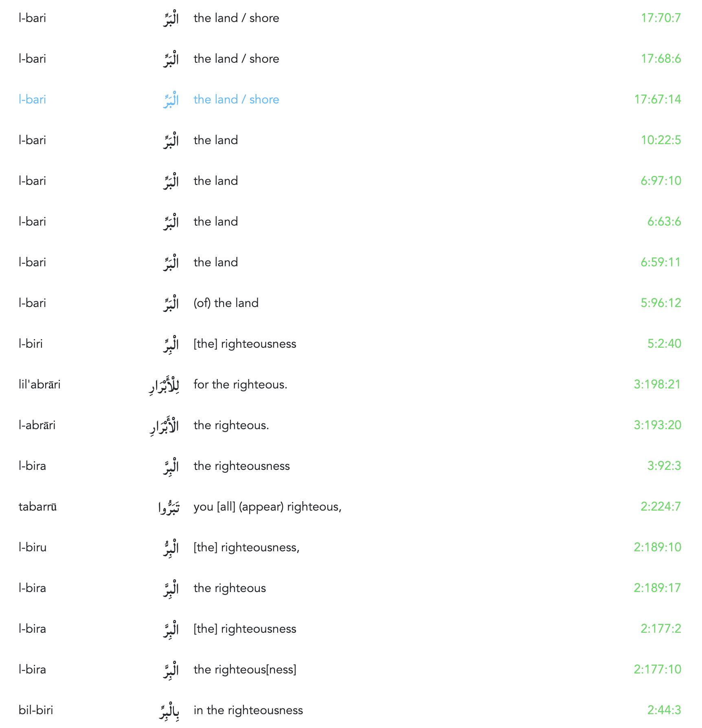Follow the 6:97:10 reference link

(660, 181)
